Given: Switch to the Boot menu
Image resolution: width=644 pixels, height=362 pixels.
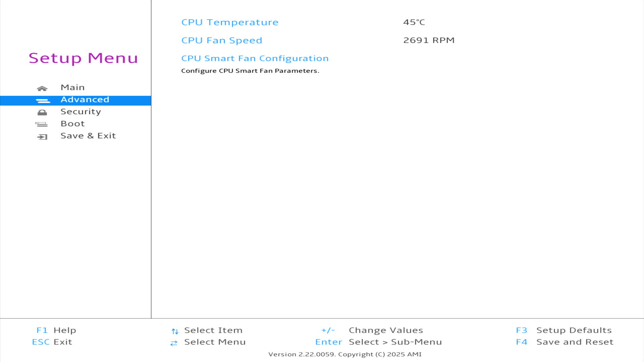Looking at the screenshot, I should pyautogui.click(x=72, y=124).
